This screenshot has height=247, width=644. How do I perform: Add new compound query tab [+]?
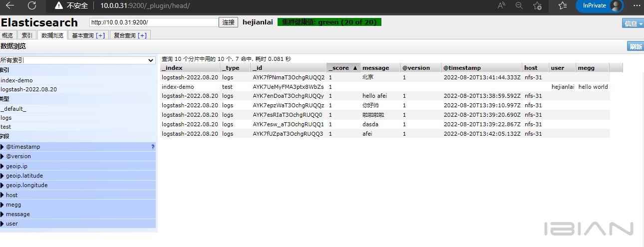click(142, 35)
